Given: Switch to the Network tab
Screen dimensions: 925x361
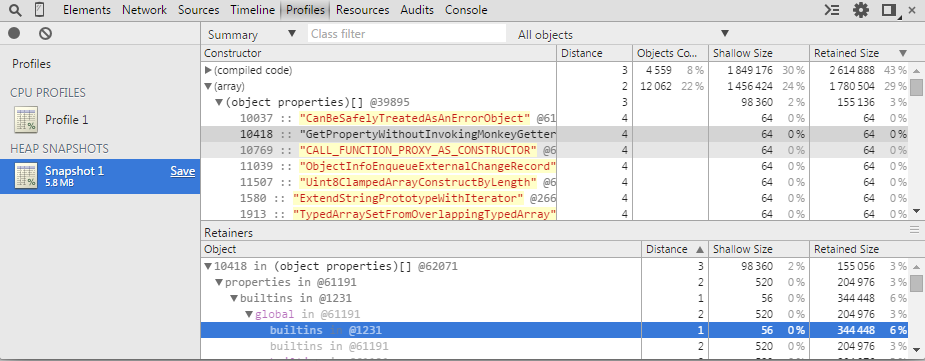Looking at the screenshot, I should (145, 10).
